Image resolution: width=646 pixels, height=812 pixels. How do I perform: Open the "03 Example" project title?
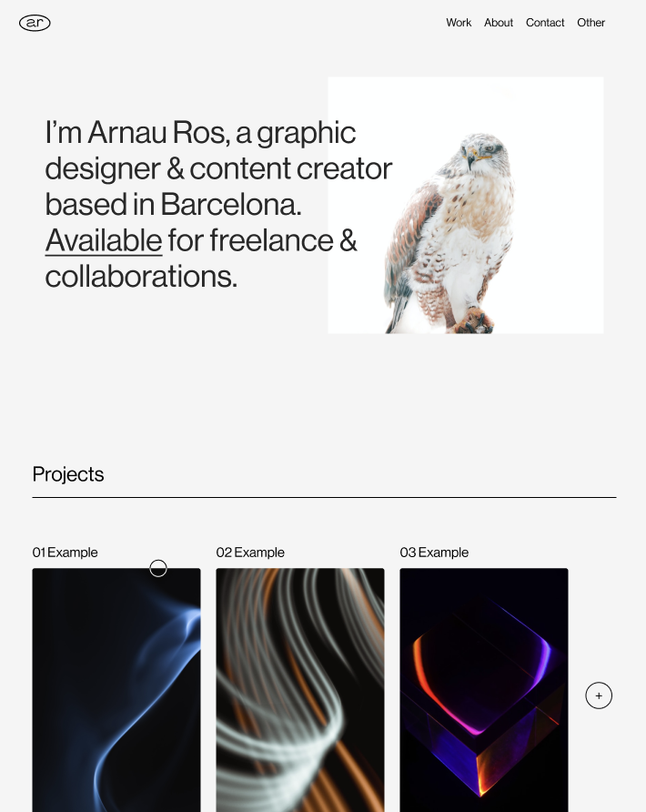tap(434, 553)
